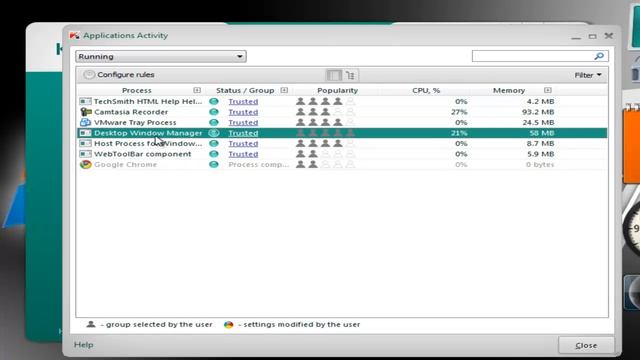The height and width of the screenshot is (360, 640).
Task: Select the Google Chrome process name
Action: tap(125, 164)
